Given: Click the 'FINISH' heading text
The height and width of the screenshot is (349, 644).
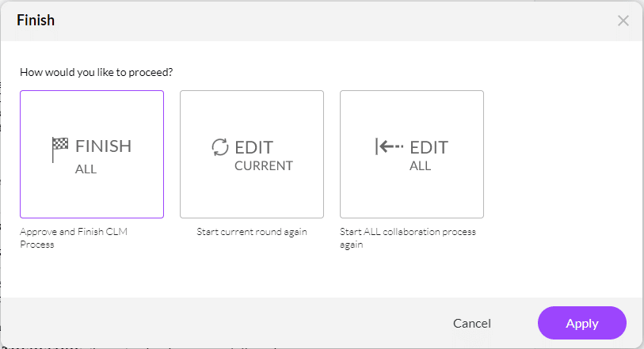Looking at the screenshot, I should 103,146.
